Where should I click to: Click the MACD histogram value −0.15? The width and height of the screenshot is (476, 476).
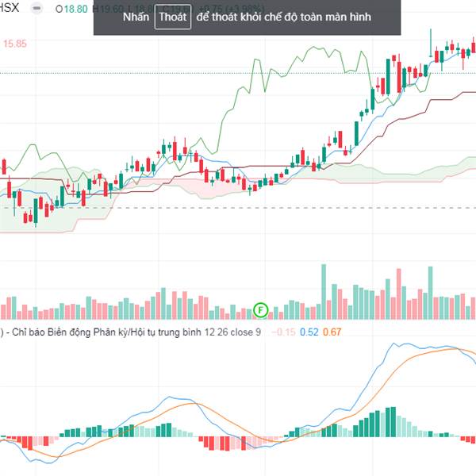tap(283, 332)
